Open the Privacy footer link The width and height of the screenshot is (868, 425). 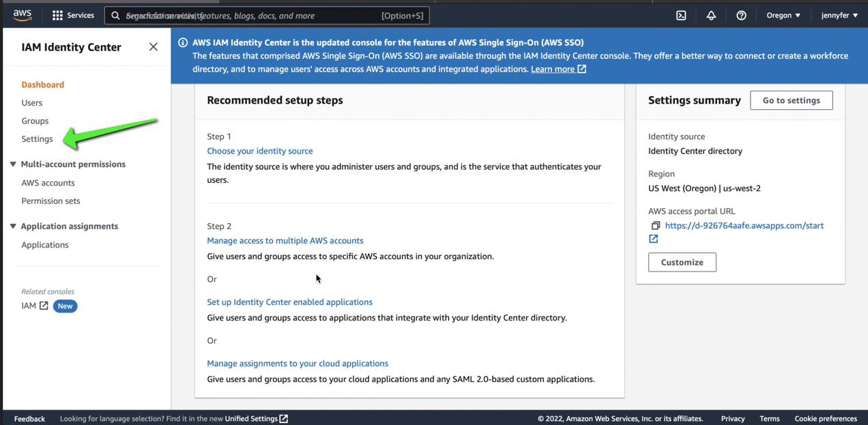tap(733, 419)
